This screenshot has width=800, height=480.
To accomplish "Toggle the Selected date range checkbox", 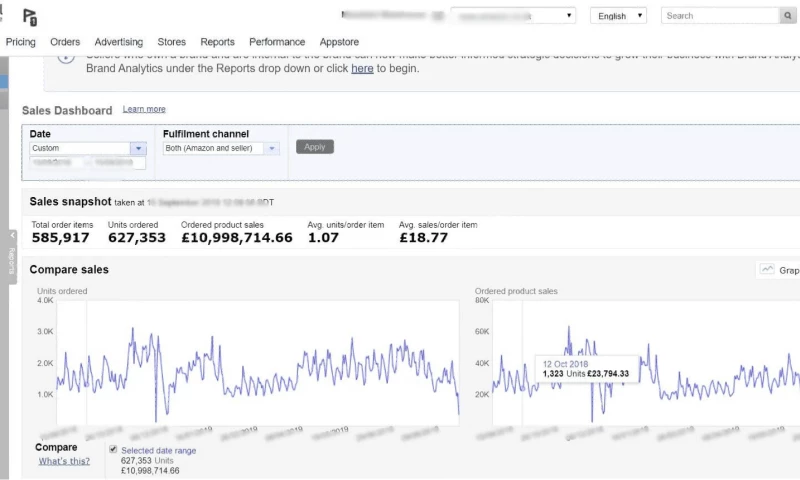I will (113, 449).
